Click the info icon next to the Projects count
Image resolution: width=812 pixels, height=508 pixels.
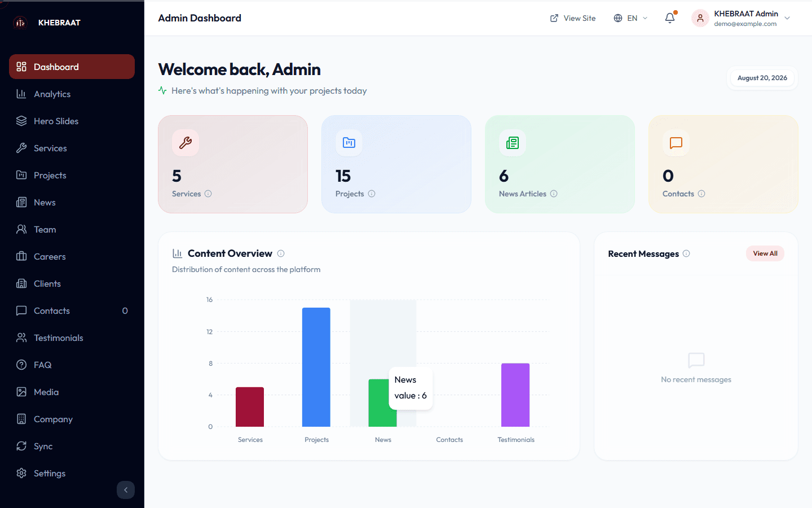(372, 194)
